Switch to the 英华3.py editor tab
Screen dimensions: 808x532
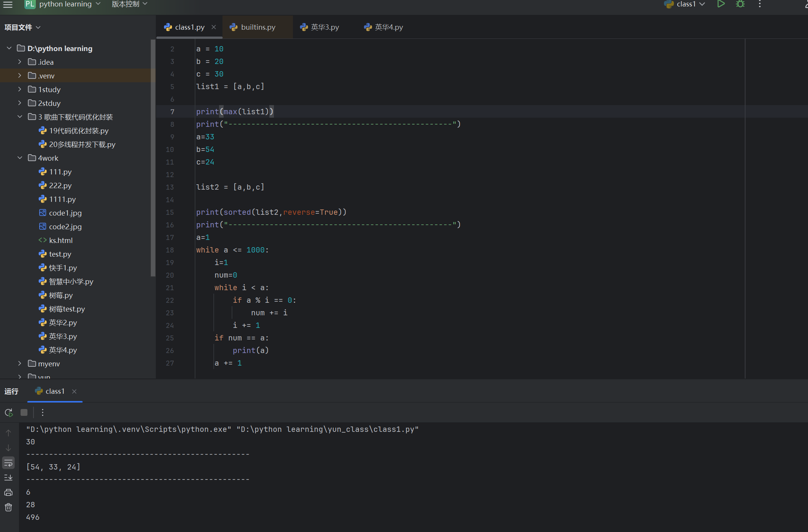point(324,27)
